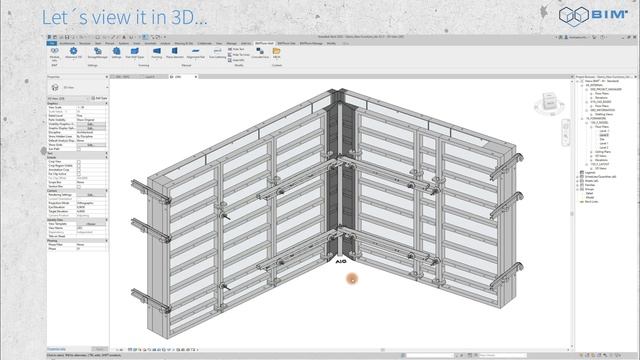Toggle the Sun Path checkbox
640x360 pixels.
coord(79,149)
